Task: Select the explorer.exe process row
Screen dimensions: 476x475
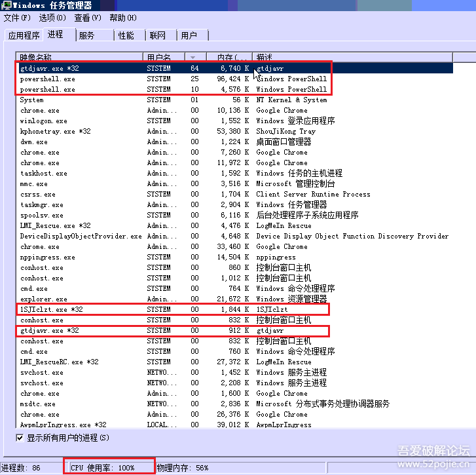Action: pyautogui.click(x=234, y=299)
